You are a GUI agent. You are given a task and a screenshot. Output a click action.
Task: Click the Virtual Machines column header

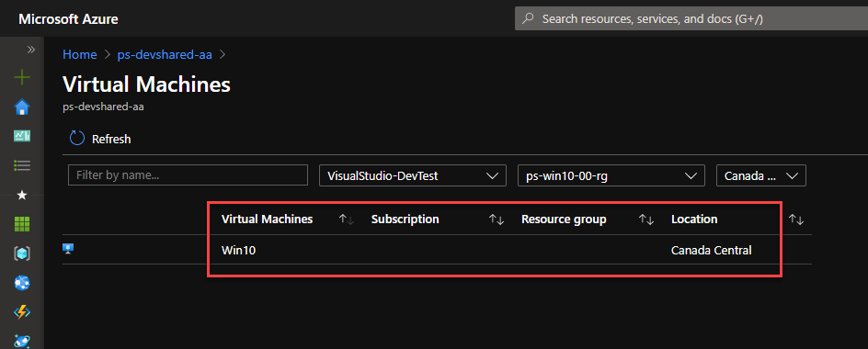pos(267,219)
